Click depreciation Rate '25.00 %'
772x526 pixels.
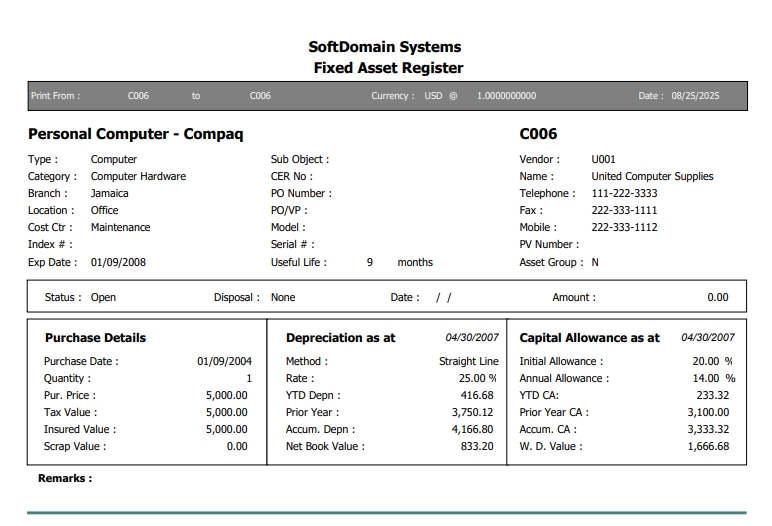pyautogui.click(x=478, y=378)
